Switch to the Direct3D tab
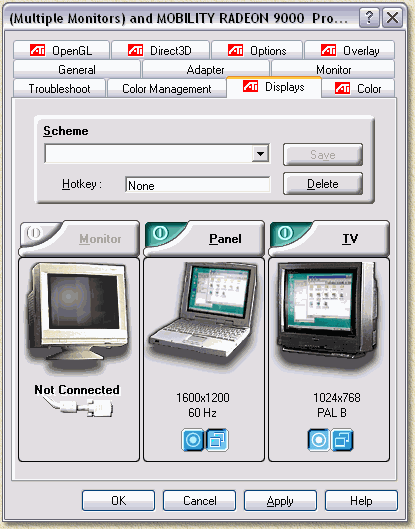 [160, 51]
